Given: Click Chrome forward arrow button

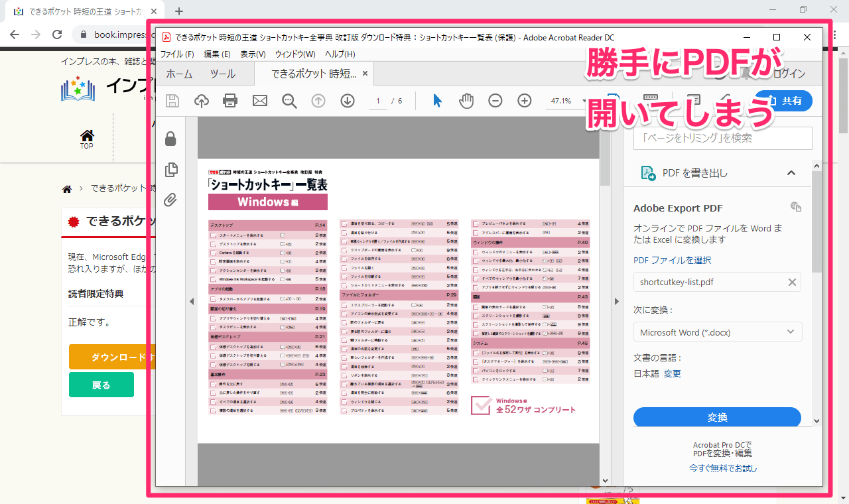Looking at the screenshot, I should tap(36, 34).
